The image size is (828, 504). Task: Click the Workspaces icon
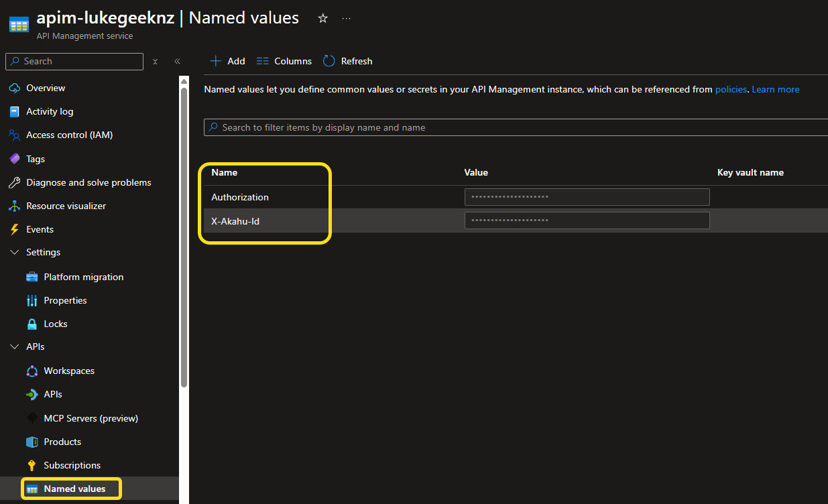pos(32,371)
